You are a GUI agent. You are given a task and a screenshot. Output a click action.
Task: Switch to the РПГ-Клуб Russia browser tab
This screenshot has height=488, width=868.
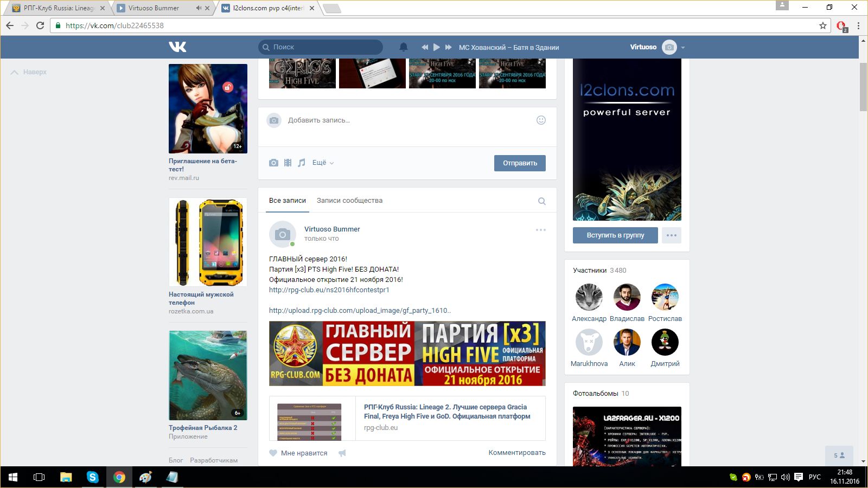coord(59,8)
